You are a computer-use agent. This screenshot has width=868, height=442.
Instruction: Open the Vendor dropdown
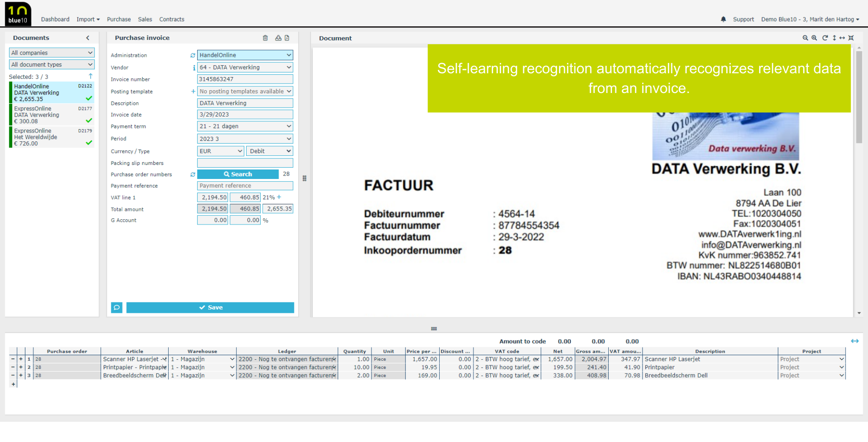[245, 67]
